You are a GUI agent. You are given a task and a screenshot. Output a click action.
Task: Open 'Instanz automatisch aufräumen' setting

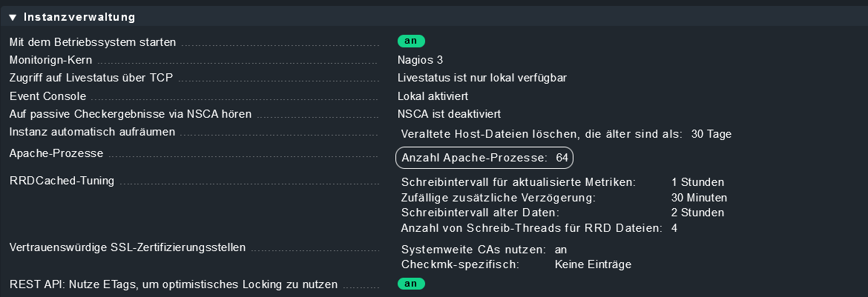(x=92, y=133)
